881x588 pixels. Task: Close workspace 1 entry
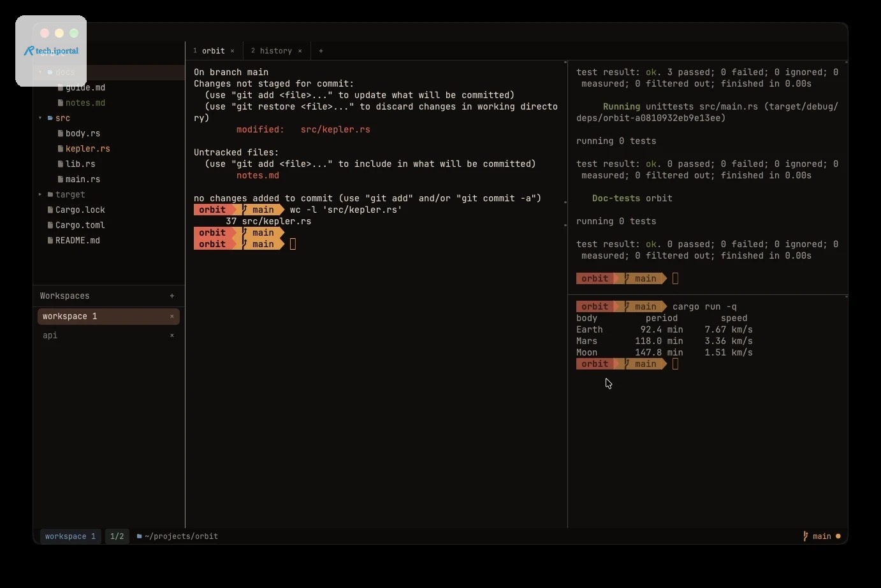pos(172,317)
